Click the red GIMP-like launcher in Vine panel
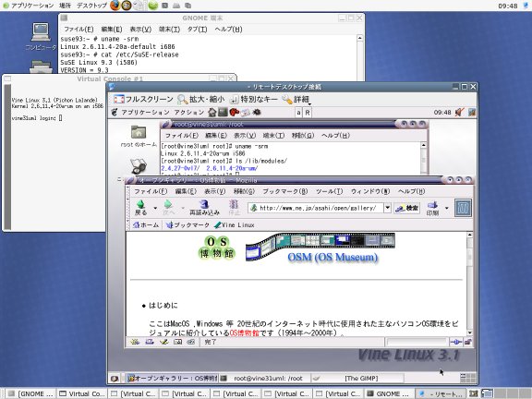Viewport: 532px width, 399px height. click(234, 112)
